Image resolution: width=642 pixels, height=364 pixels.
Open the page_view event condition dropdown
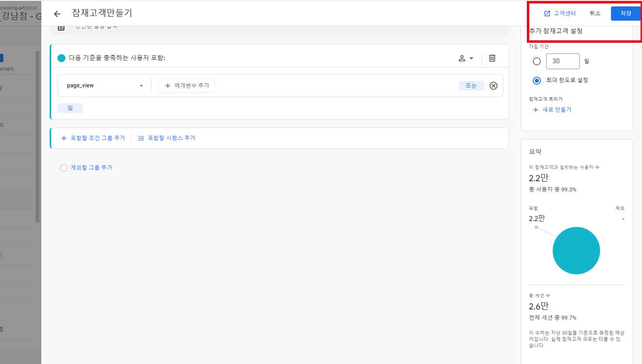tap(104, 85)
